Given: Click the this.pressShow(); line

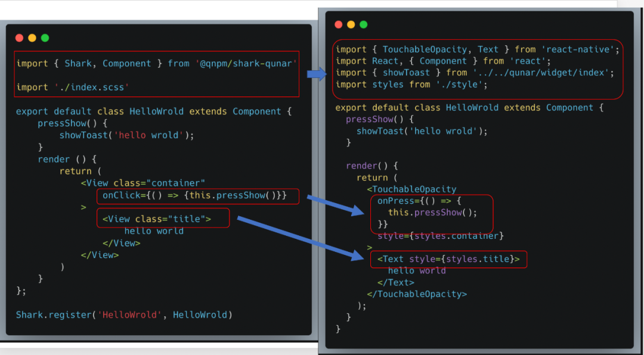Looking at the screenshot, I should pyautogui.click(x=433, y=213).
